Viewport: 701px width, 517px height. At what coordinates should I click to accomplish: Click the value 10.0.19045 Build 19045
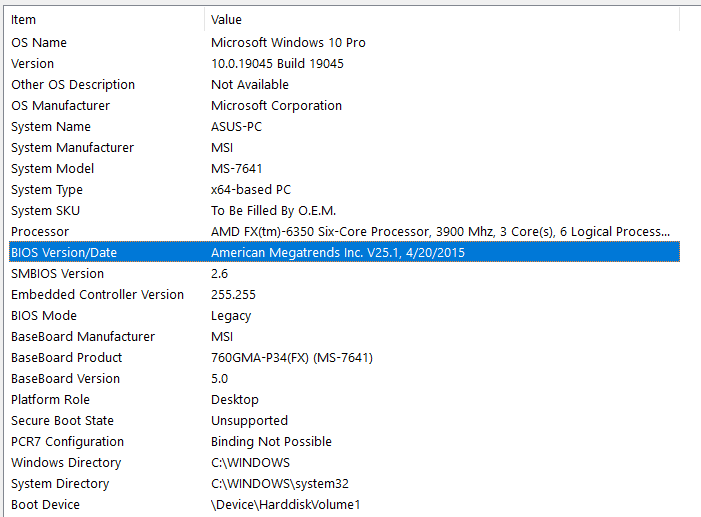pyautogui.click(x=277, y=64)
